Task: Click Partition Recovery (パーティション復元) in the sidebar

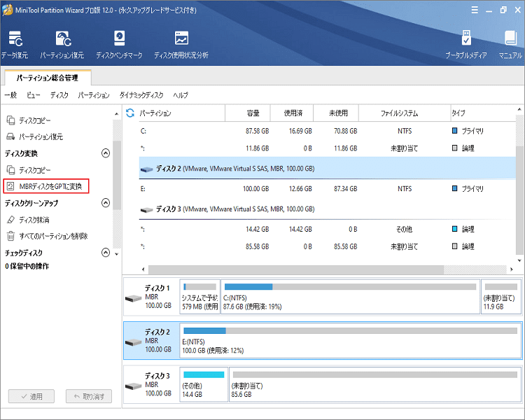Action: click(35, 136)
